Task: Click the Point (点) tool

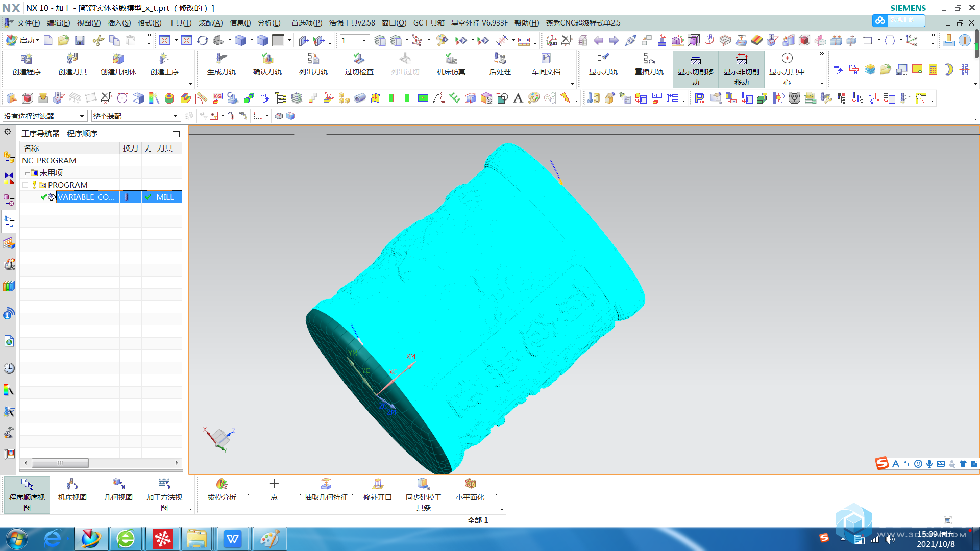Action: pyautogui.click(x=274, y=490)
